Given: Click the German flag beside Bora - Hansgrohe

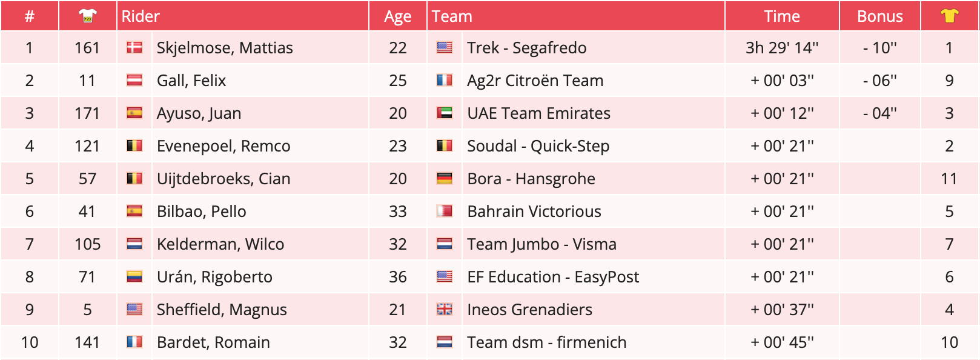Looking at the screenshot, I should (445, 179).
